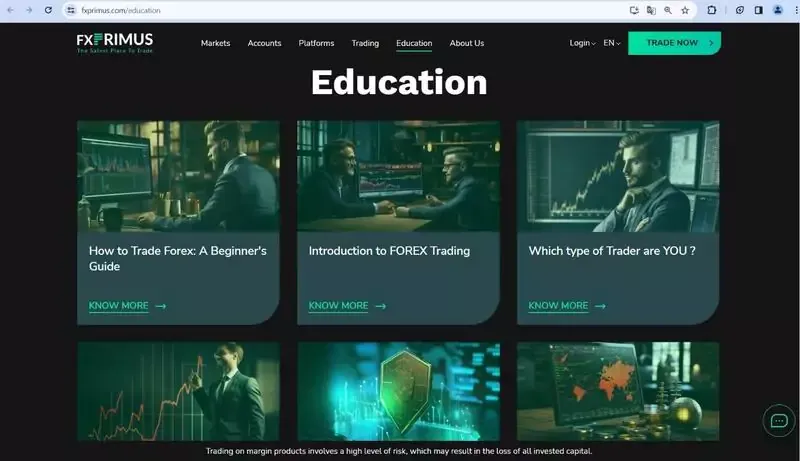Click the green shield card image
Screen dimensions: 800x461
point(398,391)
